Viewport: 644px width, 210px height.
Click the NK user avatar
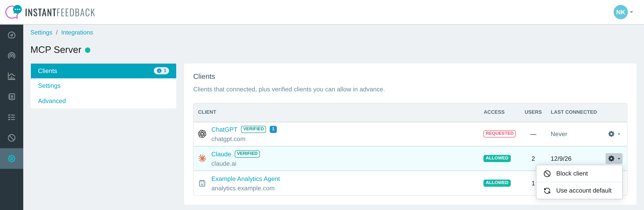coord(621,12)
